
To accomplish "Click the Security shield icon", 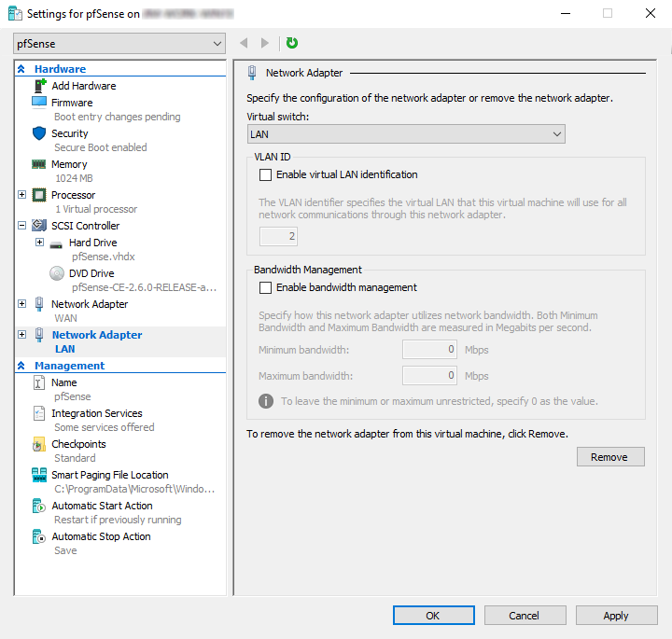I will [39, 133].
